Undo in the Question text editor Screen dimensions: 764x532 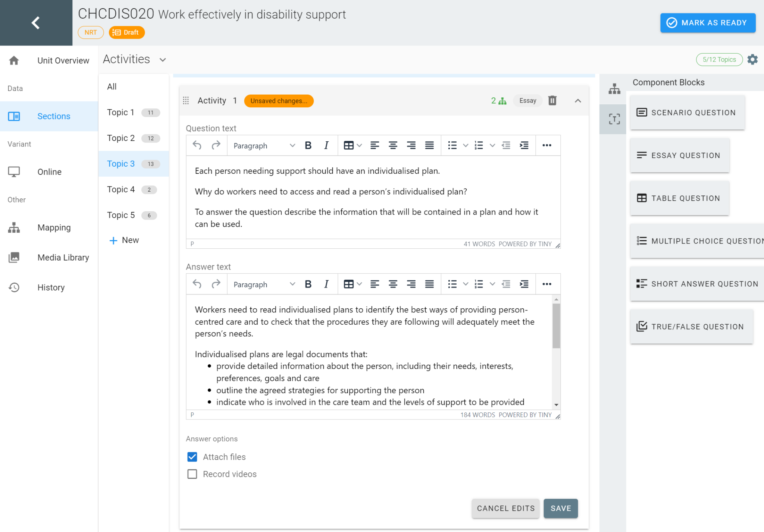[197, 146]
